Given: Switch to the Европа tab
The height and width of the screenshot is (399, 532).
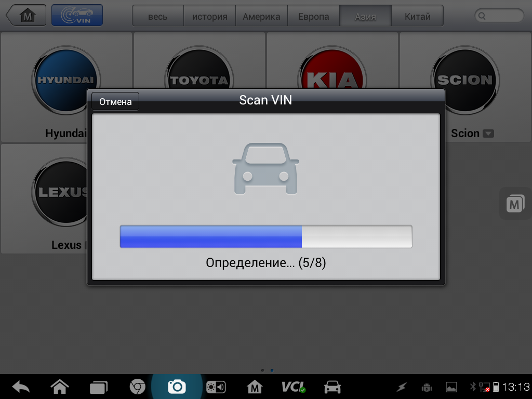Looking at the screenshot, I should pyautogui.click(x=313, y=16).
